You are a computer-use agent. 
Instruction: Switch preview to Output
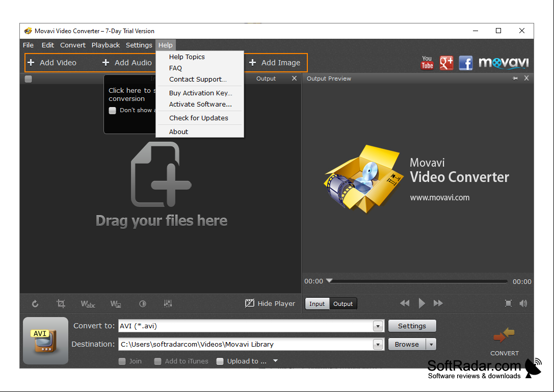coord(342,304)
